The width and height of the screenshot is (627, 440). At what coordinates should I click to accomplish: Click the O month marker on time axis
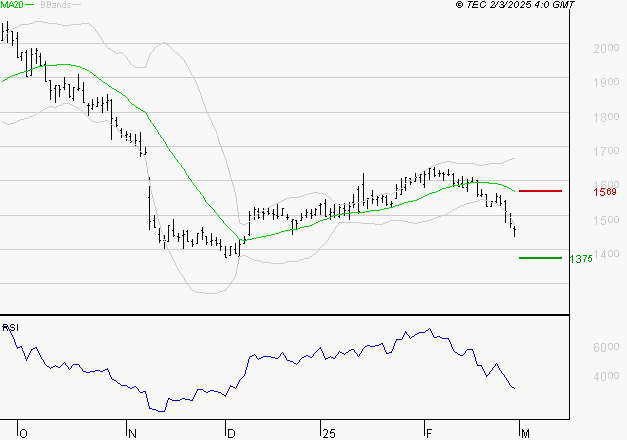pyautogui.click(x=23, y=434)
